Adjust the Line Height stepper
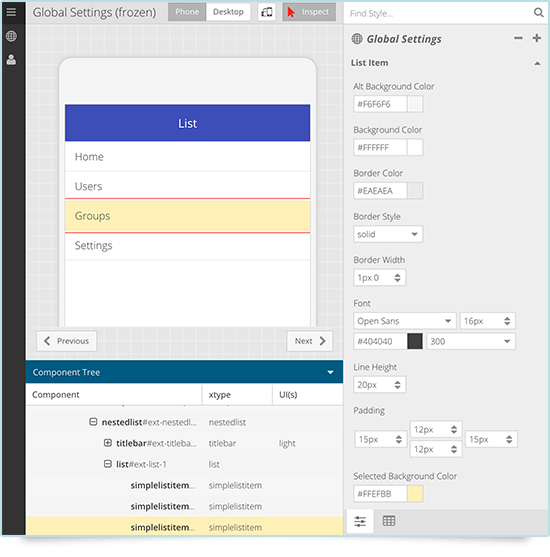 point(397,385)
